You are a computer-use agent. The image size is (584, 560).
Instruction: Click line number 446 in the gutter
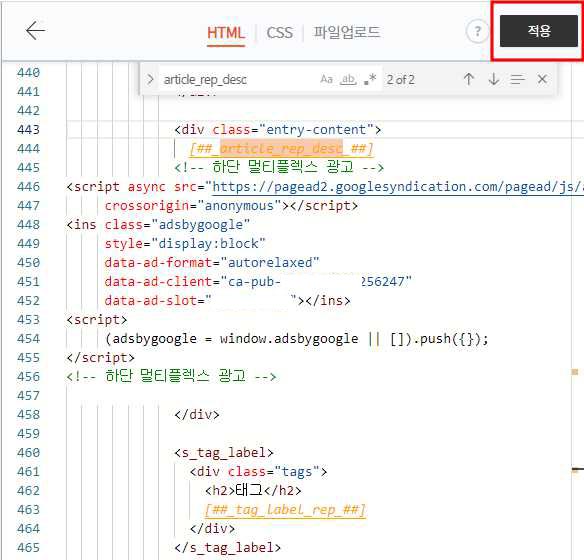[28, 187]
